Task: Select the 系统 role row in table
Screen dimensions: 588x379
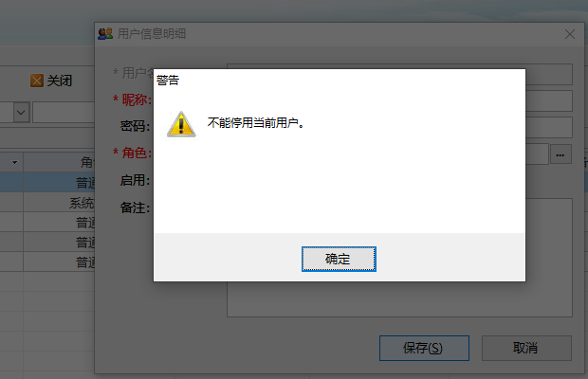Action: tap(47, 203)
